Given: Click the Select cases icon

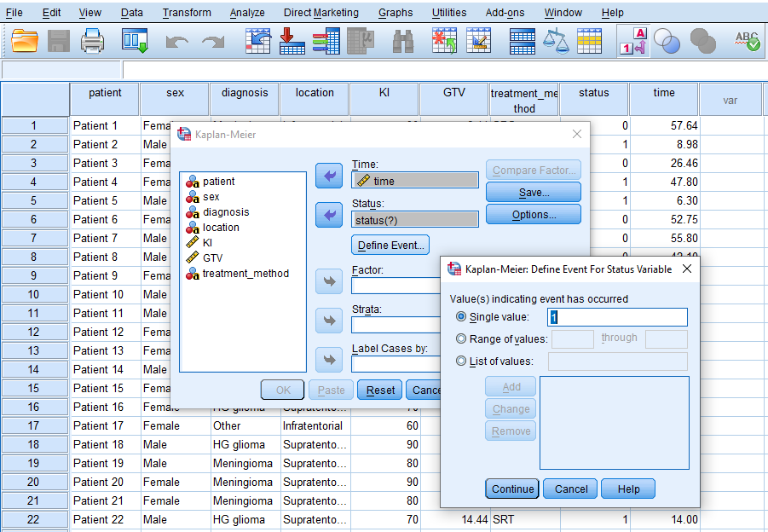Looking at the screenshot, I should point(589,41).
